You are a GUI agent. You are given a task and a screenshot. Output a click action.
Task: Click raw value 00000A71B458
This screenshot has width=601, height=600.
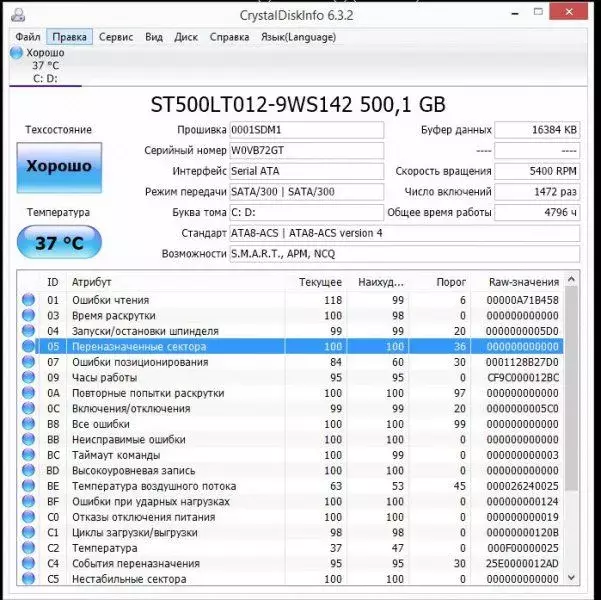522,300
